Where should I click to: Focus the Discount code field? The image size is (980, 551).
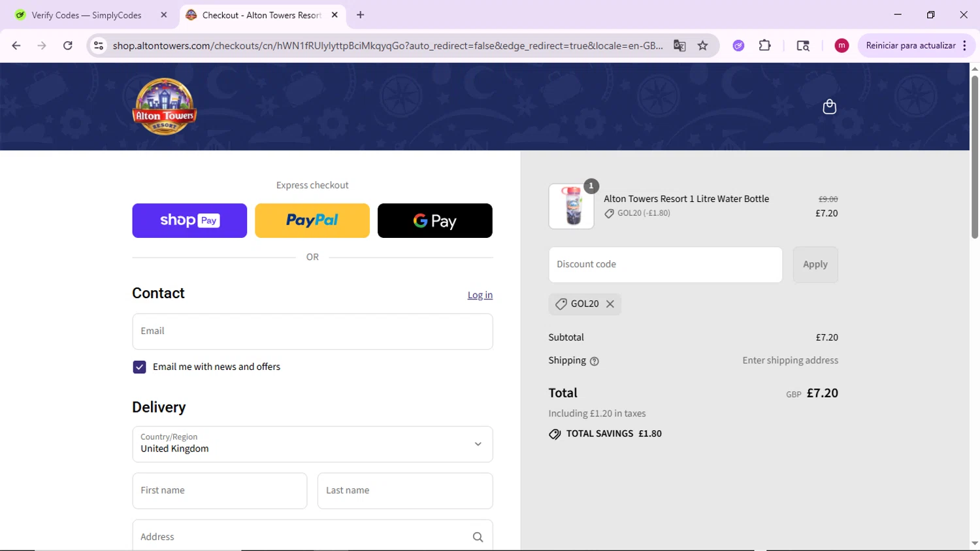(666, 265)
